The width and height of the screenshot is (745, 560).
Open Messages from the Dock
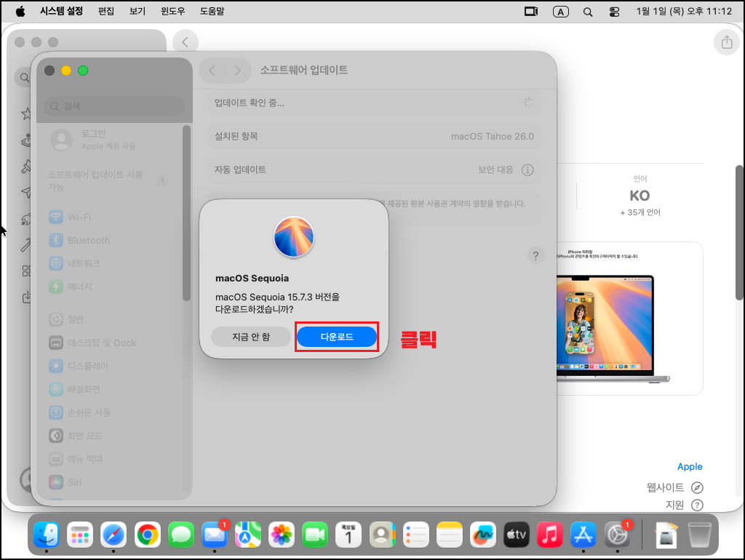click(181, 535)
